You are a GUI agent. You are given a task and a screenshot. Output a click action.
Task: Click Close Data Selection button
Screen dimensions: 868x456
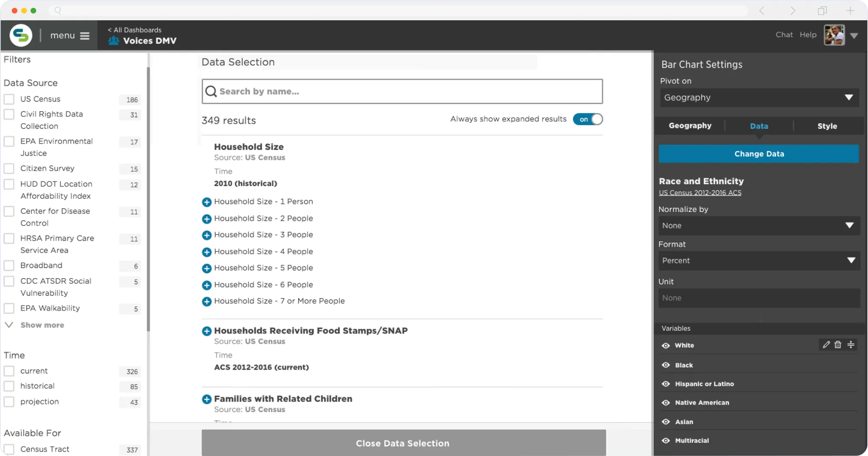[x=404, y=443]
